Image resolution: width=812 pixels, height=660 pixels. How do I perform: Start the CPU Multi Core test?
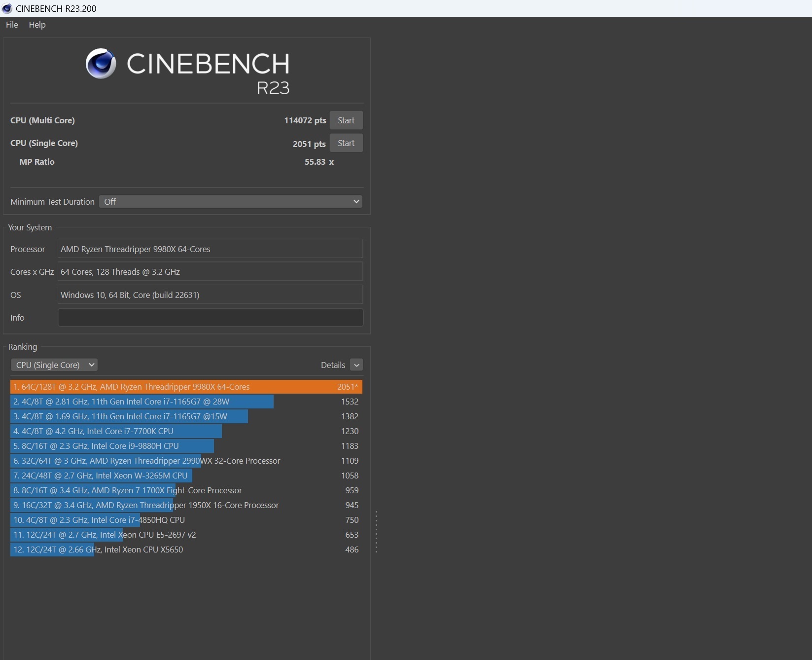346,120
